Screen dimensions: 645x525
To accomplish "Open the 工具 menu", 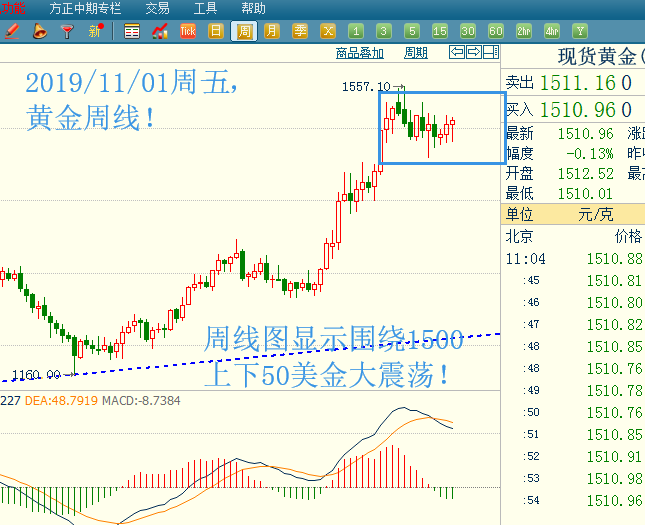I will click(205, 8).
